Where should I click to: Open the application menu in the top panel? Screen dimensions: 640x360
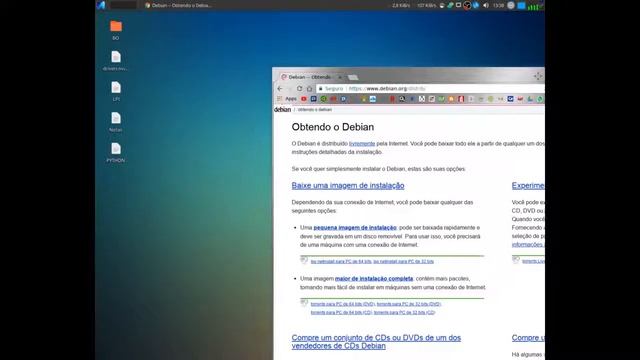[101, 5]
